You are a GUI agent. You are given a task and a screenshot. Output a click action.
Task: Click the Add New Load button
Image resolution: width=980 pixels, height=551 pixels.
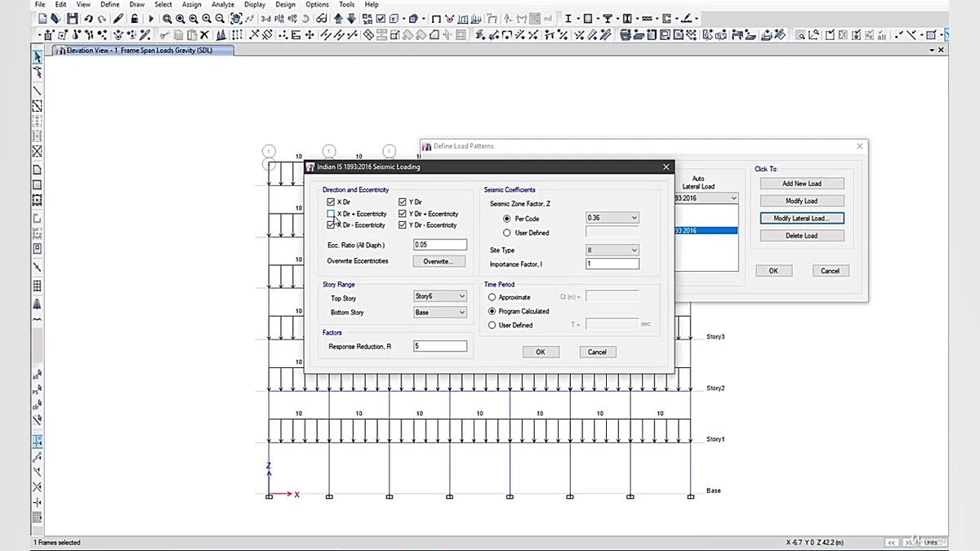tap(801, 182)
